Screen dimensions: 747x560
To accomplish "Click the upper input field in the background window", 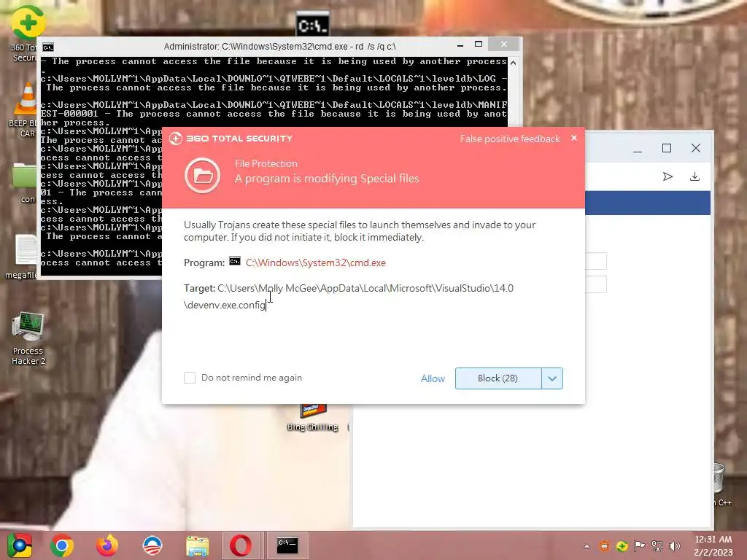I will (595, 261).
